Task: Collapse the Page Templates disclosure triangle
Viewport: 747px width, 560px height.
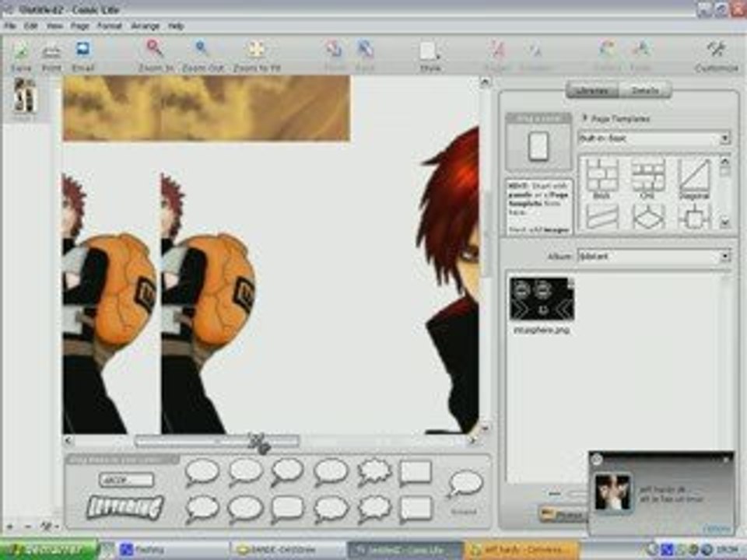Action: [584, 117]
